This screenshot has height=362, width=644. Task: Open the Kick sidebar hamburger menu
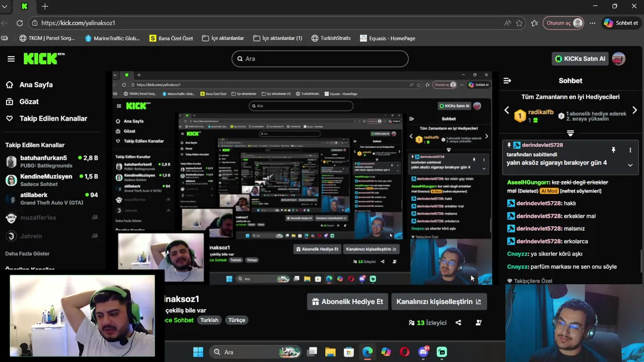pos(11,59)
